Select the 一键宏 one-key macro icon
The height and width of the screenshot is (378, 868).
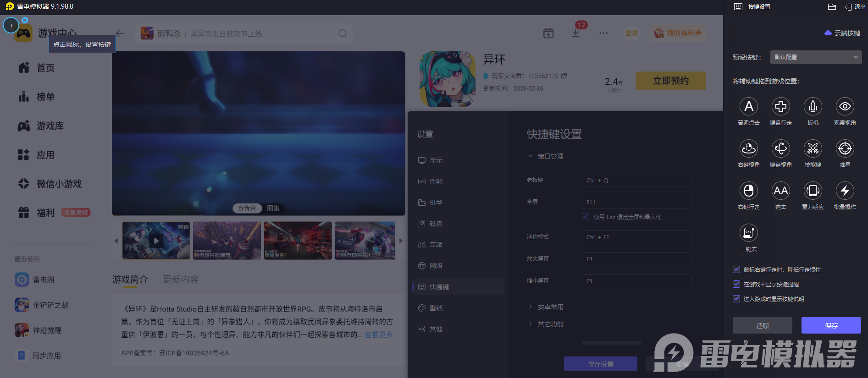(749, 233)
